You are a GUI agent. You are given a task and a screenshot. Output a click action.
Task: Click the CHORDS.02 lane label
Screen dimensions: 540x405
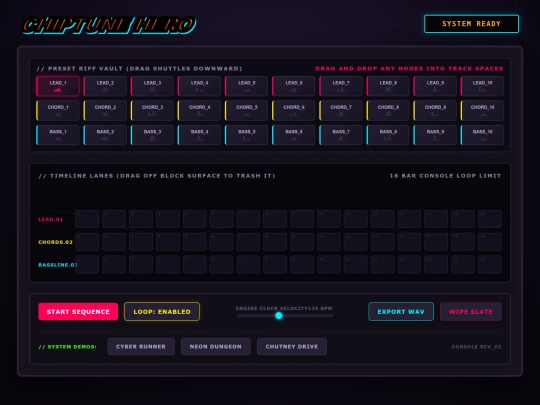pyautogui.click(x=55, y=242)
